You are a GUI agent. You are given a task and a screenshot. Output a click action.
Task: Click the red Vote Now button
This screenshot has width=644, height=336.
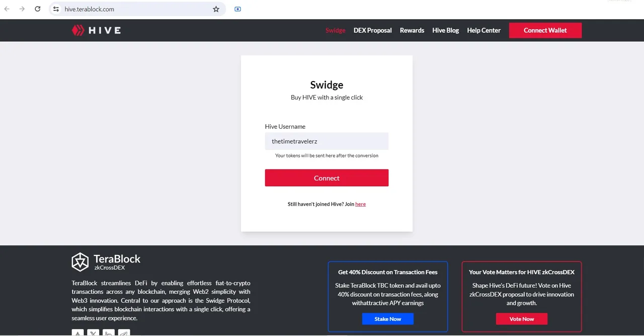[x=522, y=319]
